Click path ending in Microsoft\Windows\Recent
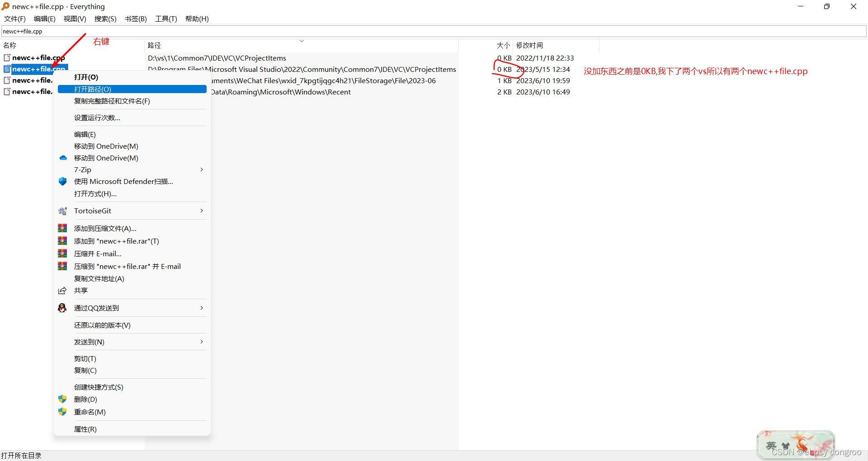The width and height of the screenshot is (868, 461). tap(281, 92)
